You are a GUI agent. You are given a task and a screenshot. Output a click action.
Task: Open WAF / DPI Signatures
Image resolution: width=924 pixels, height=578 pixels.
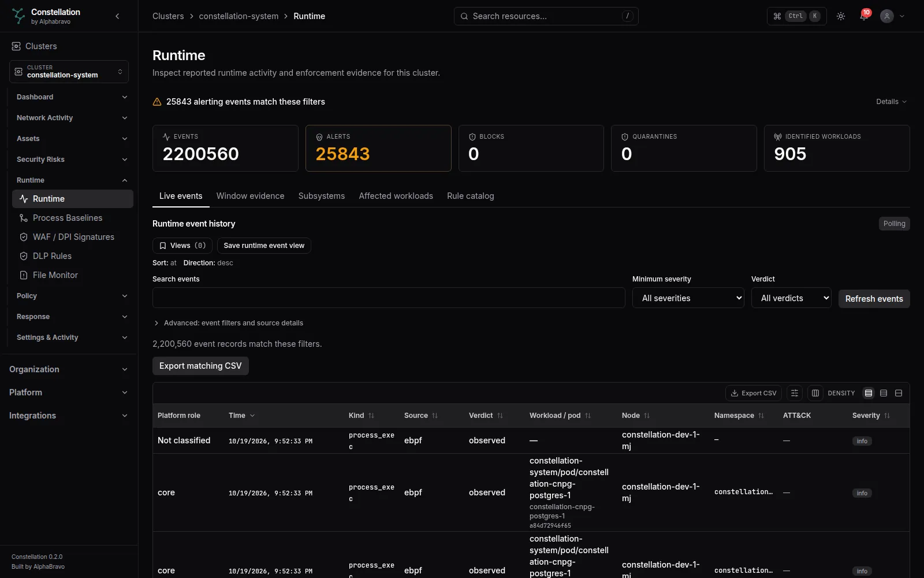point(73,237)
